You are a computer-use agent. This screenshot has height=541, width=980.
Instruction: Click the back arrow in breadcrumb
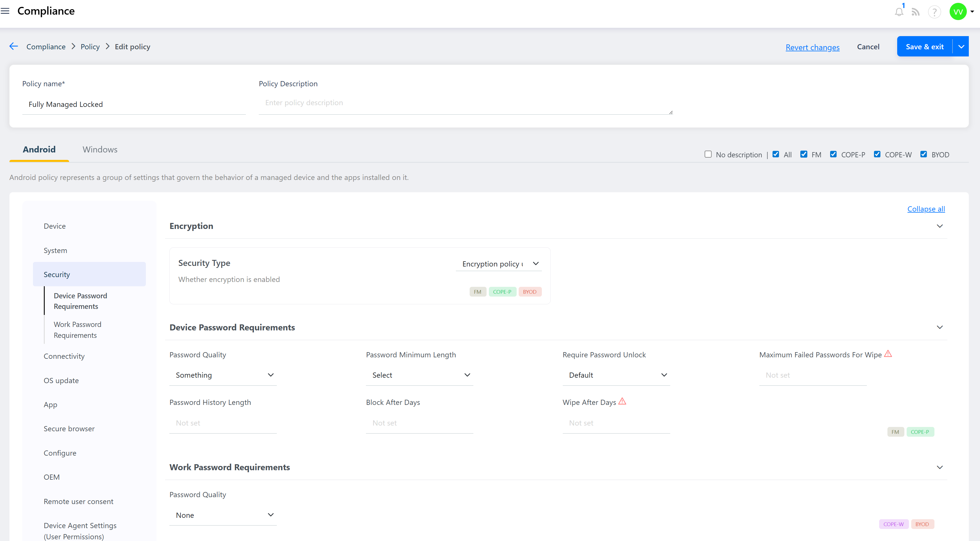tap(14, 46)
